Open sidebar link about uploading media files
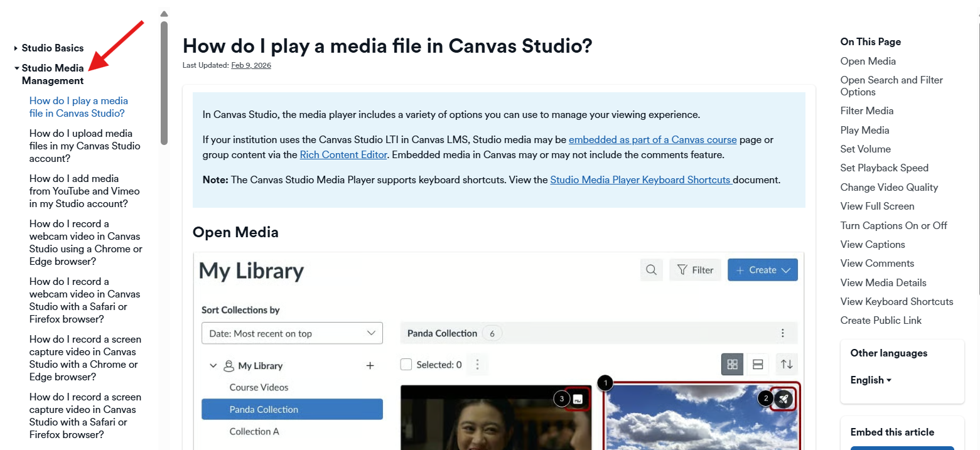 [x=85, y=146]
